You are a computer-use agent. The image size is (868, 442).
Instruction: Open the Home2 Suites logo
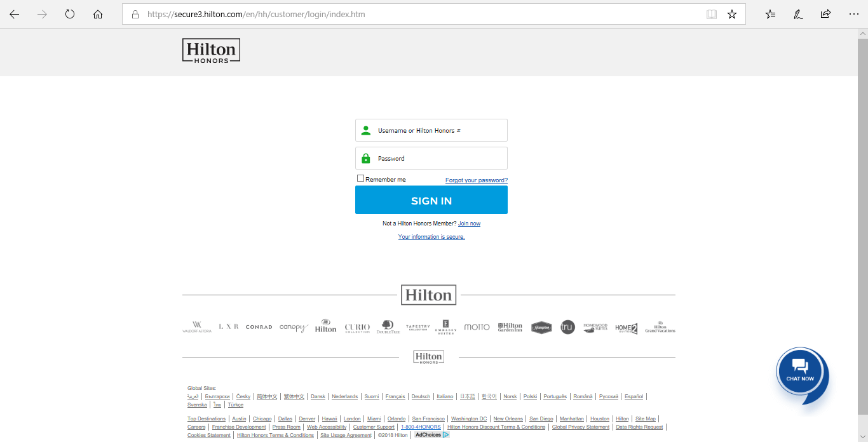(x=626, y=328)
